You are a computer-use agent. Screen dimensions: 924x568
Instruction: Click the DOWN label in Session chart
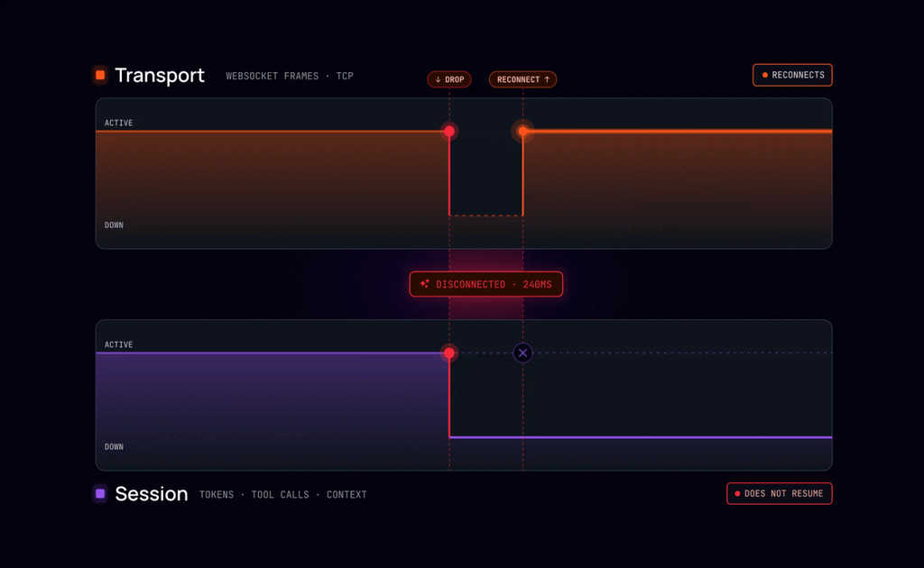(x=114, y=447)
